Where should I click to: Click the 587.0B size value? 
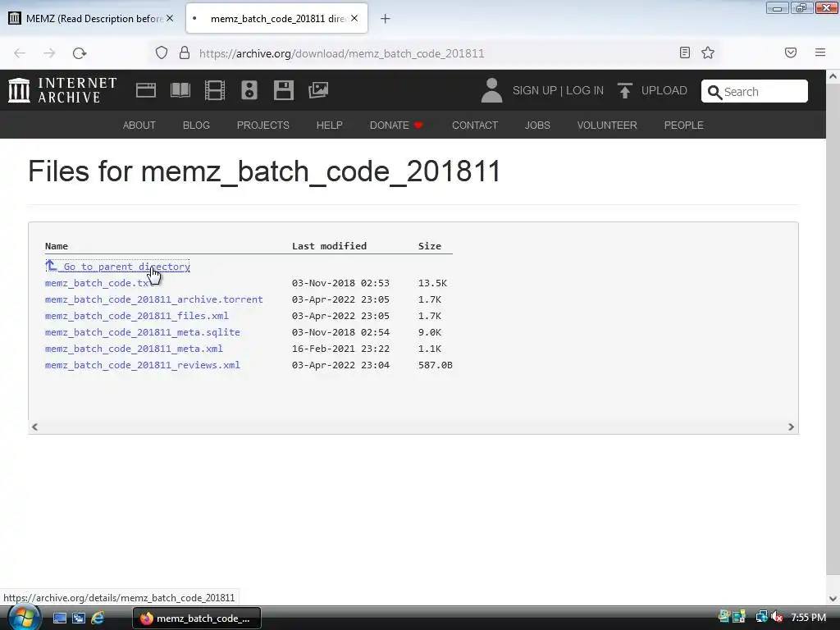click(435, 365)
